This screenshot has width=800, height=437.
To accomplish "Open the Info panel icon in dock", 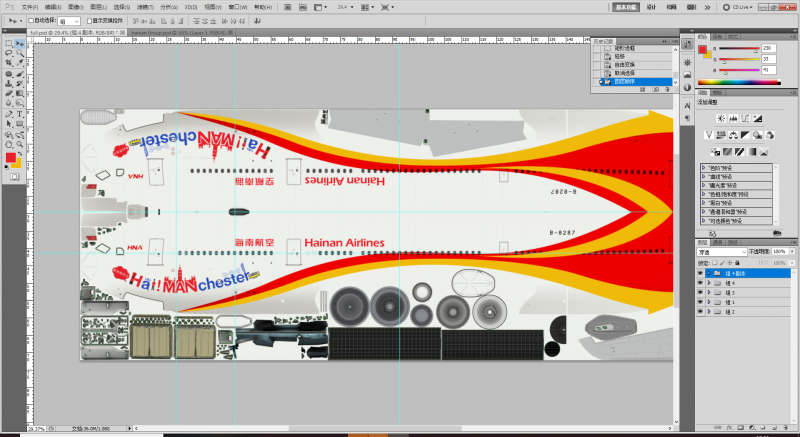I will [687, 88].
